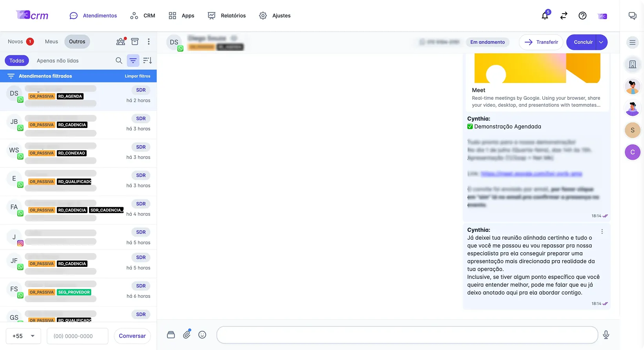Click the 'há 6 horas' timestamp
The width and height of the screenshot is (644, 350).
click(x=138, y=296)
